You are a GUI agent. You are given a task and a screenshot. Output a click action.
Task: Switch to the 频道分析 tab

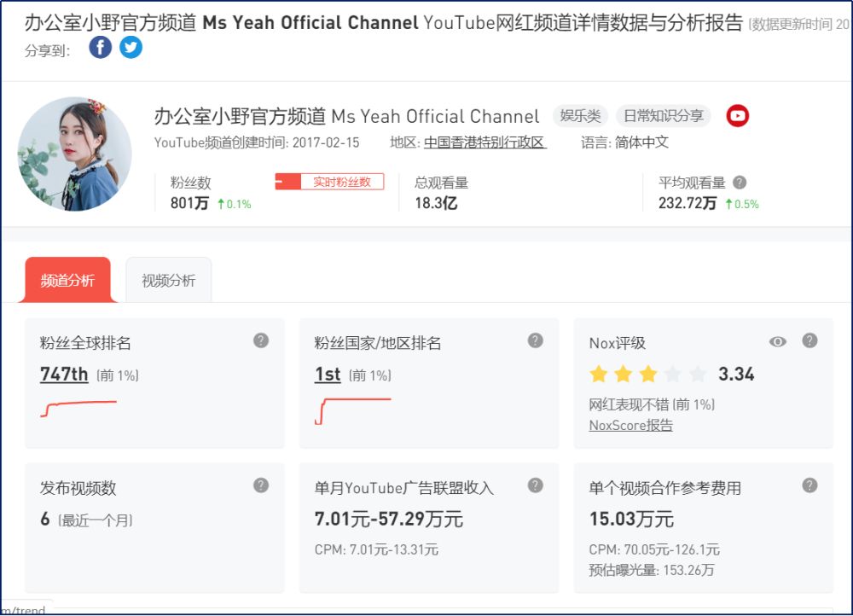(67, 280)
